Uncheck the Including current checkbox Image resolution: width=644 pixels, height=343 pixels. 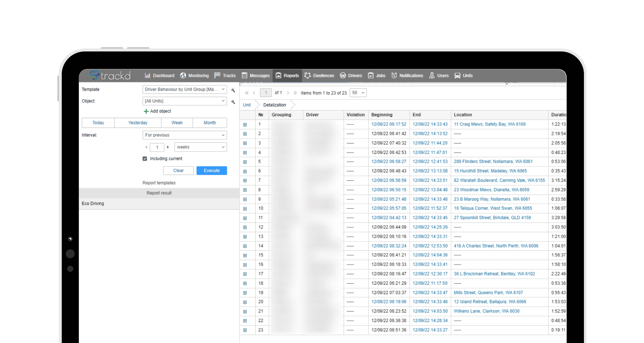[x=145, y=159]
